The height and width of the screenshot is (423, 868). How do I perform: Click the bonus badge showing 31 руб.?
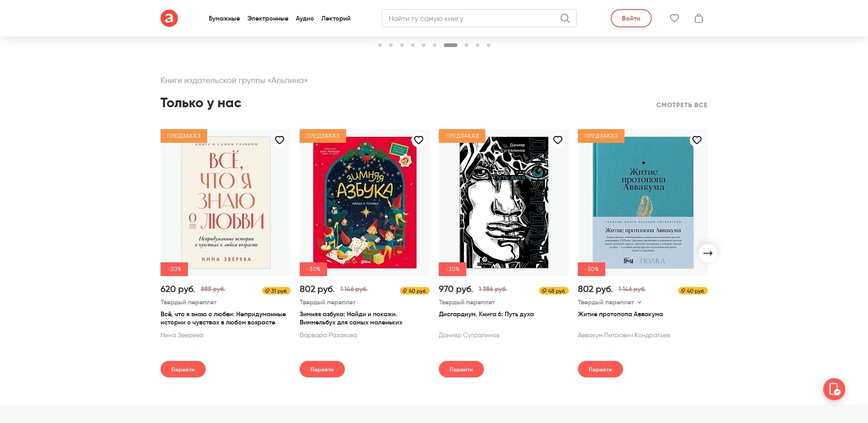click(276, 291)
